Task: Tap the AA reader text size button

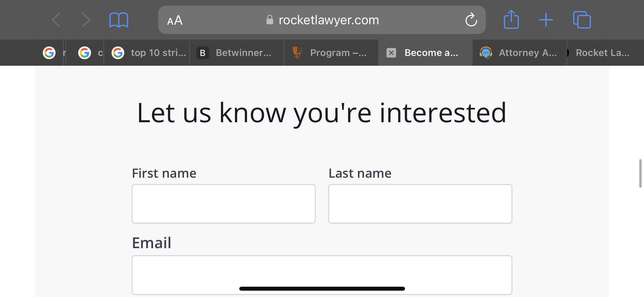Action: point(175,20)
